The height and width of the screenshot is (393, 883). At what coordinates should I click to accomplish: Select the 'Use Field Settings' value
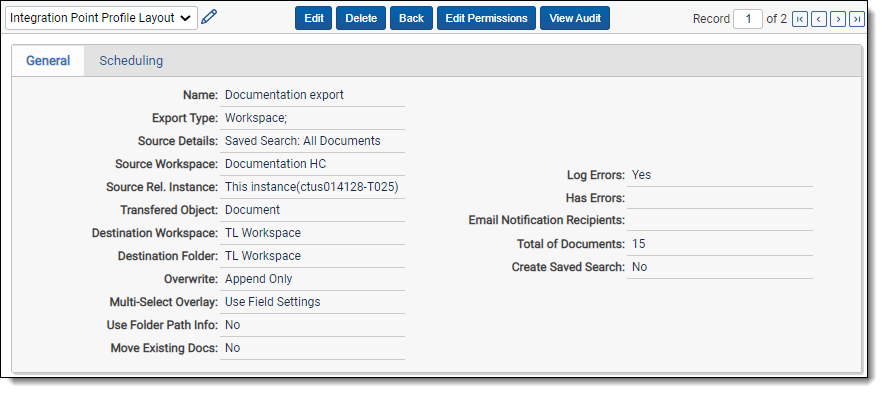(x=273, y=302)
